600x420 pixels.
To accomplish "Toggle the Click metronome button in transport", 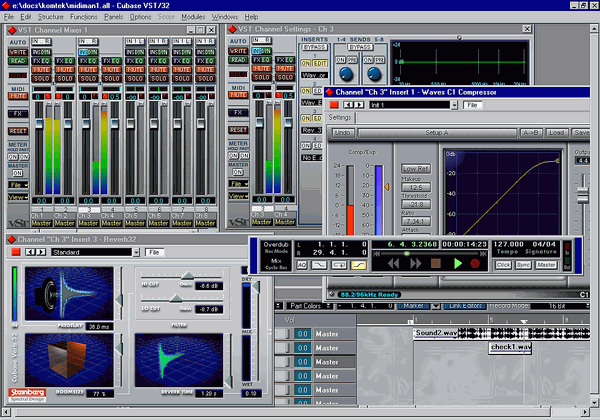I will point(503,264).
